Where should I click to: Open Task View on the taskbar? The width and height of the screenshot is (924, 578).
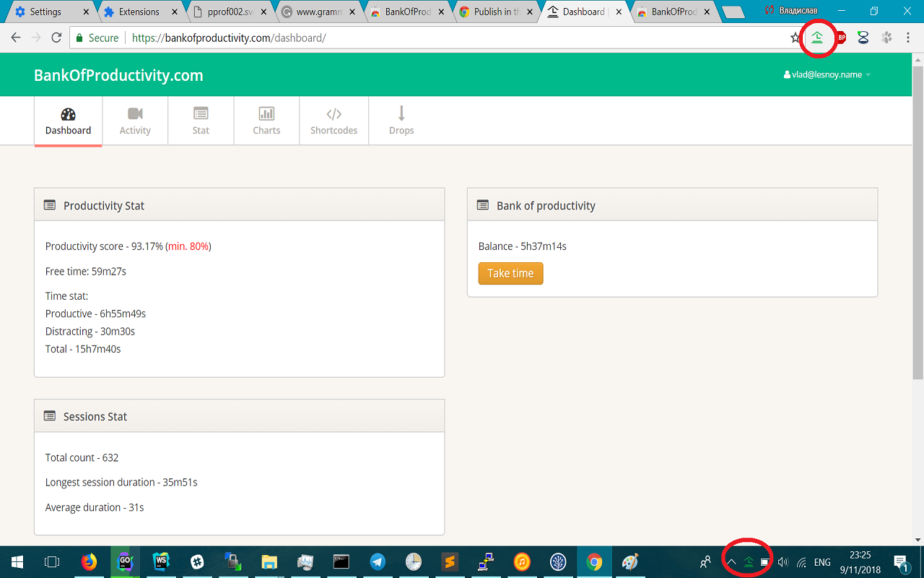(52, 562)
